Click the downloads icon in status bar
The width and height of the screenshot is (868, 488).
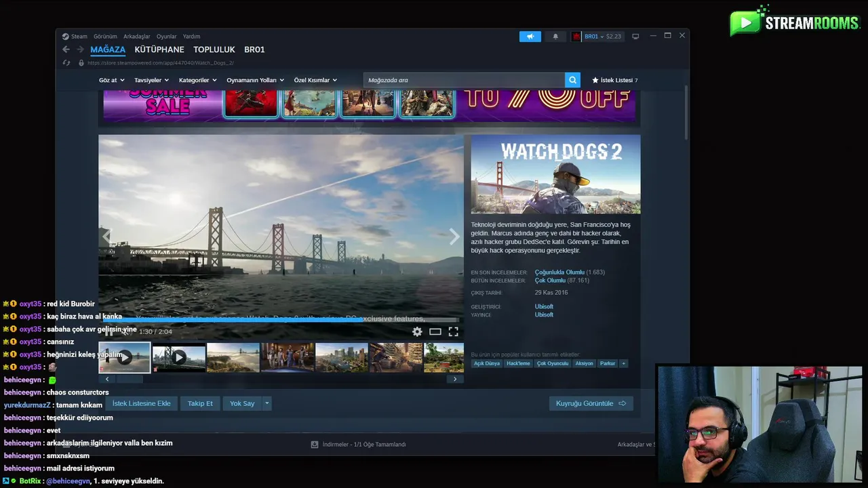tap(315, 445)
